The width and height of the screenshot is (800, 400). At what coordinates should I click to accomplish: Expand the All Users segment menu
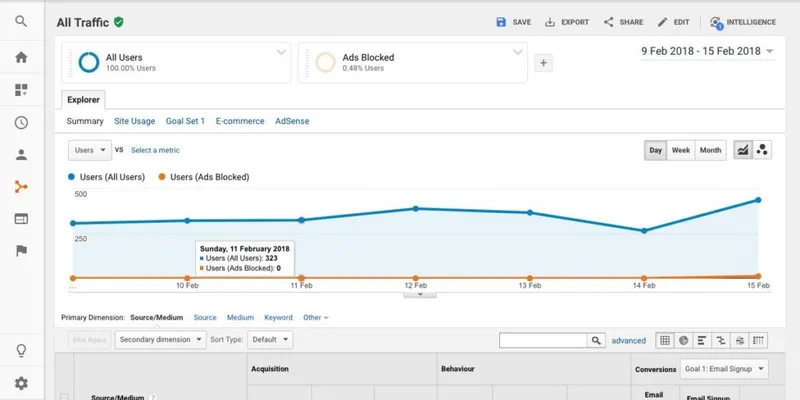point(281,53)
